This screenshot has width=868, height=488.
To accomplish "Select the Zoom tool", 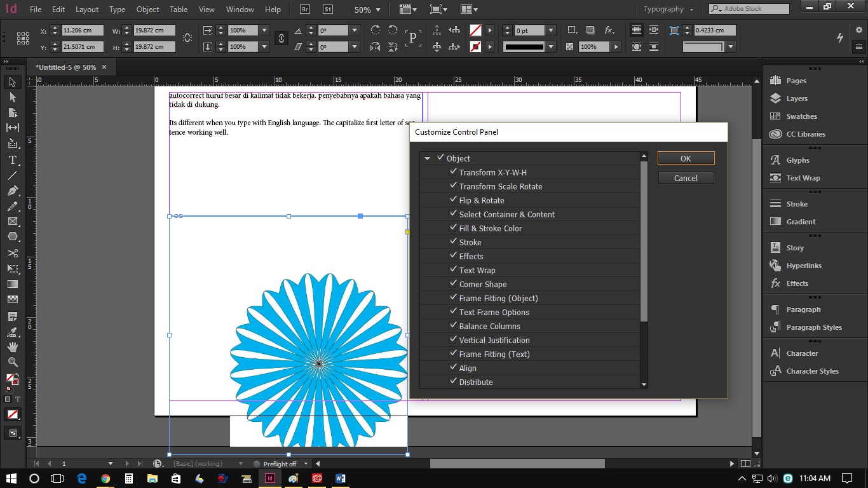I will [x=13, y=362].
